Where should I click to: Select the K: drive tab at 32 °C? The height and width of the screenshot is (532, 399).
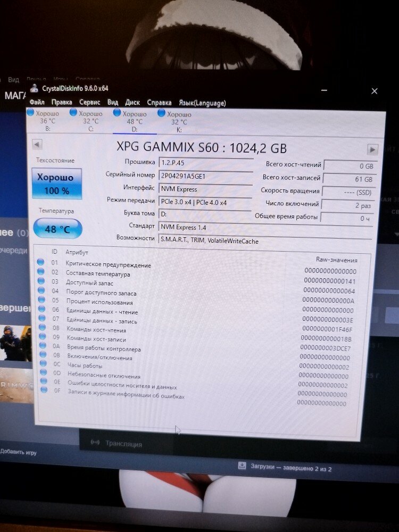click(x=179, y=122)
